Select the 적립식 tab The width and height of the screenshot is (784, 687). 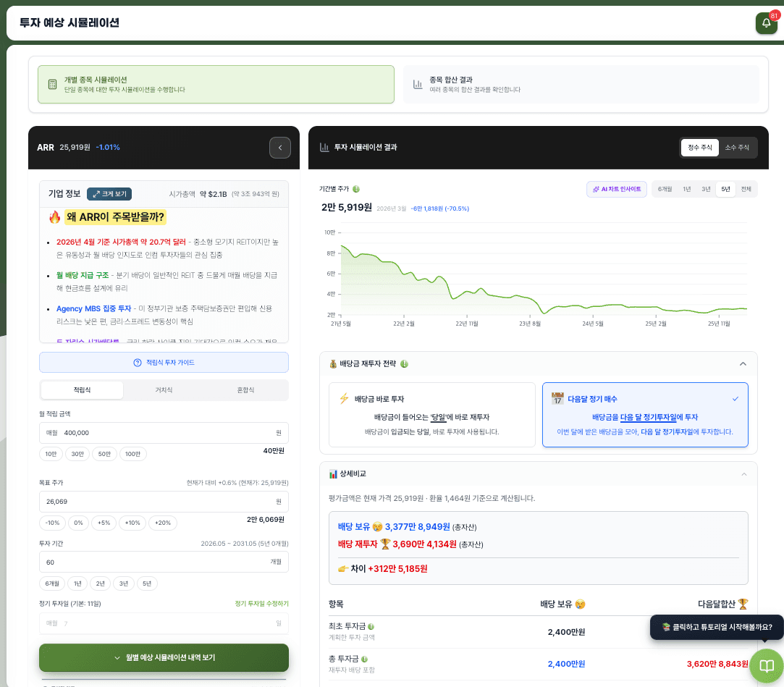point(82,390)
